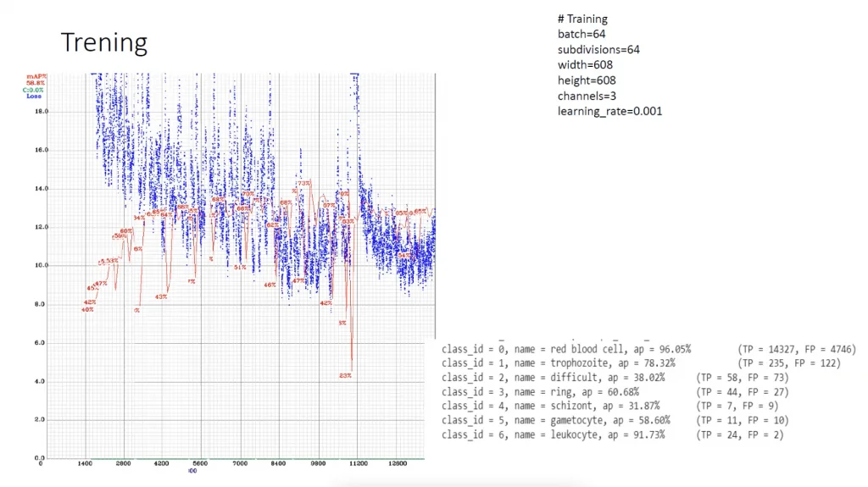The width and height of the screenshot is (868, 487).
Task: Select the gametocyte class result line
Action: [615, 421]
